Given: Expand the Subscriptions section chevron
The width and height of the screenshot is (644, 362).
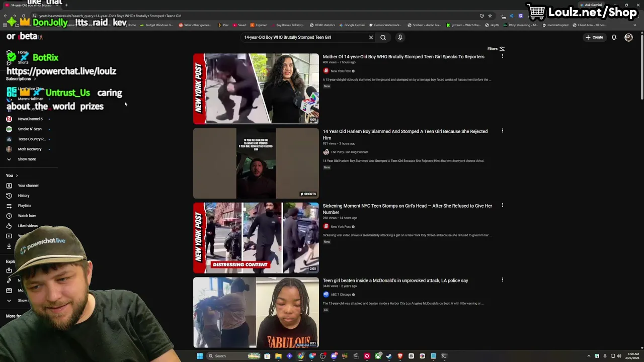Looking at the screenshot, I should 35,79.
